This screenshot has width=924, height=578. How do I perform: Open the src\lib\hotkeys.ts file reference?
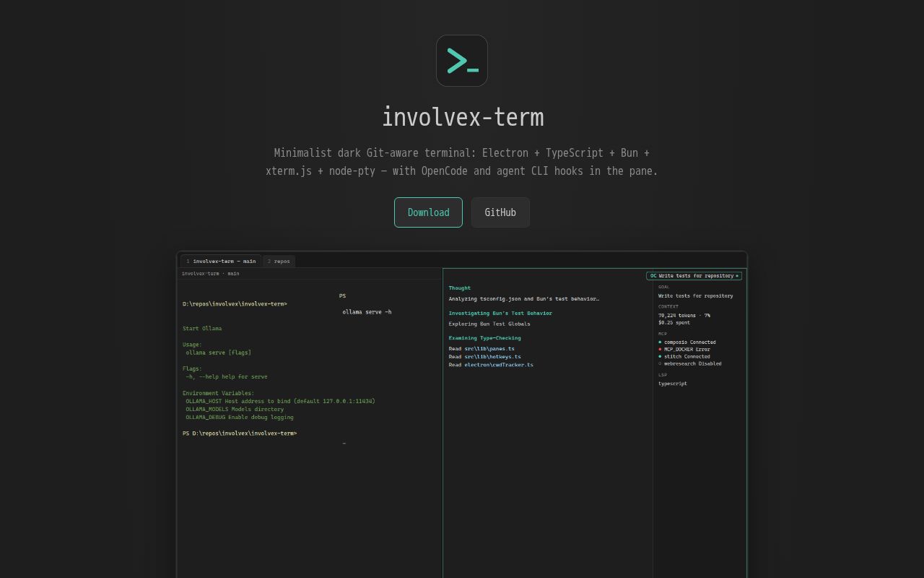pos(492,357)
